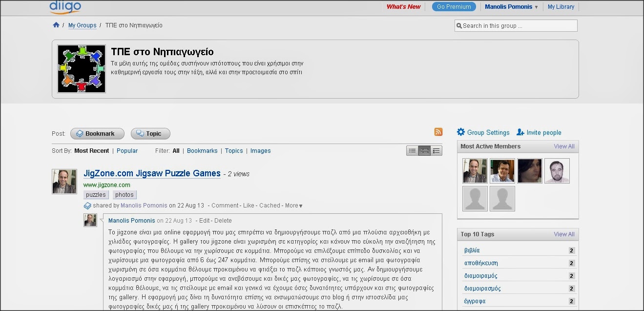Switch to the selected middle list view icon
Viewport: 644px width, 311px height.
[424, 151]
